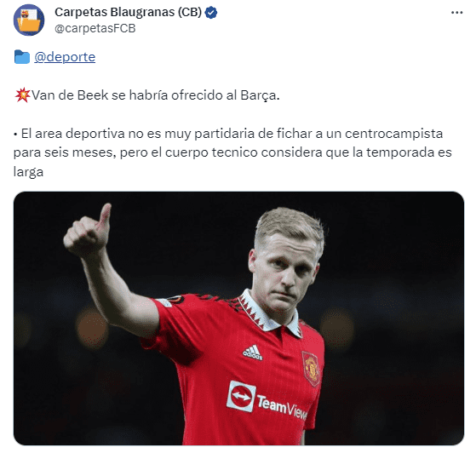Click the blue folder emoji icon
Viewport: 476px width, 453px height.
(x=22, y=57)
